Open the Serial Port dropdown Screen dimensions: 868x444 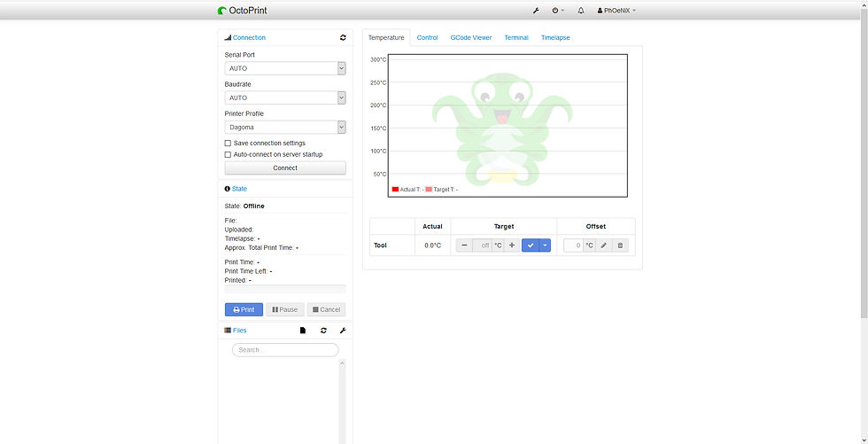point(285,68)
